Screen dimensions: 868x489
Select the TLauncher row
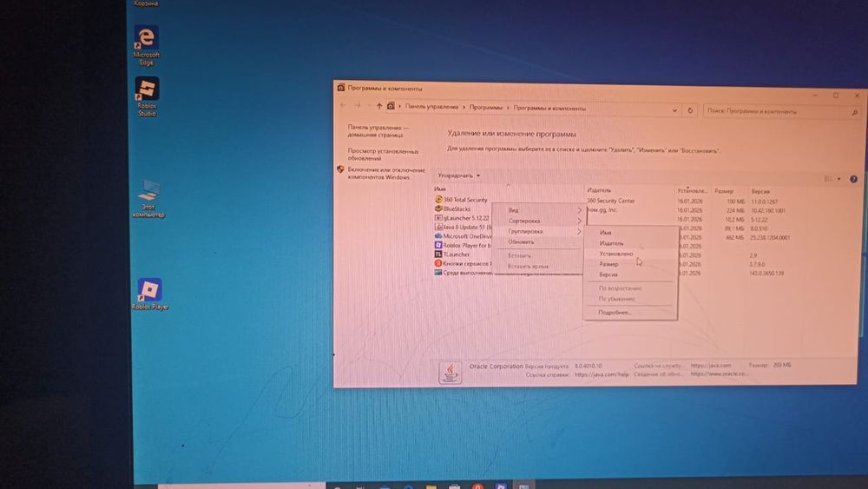tap(614, 254)
